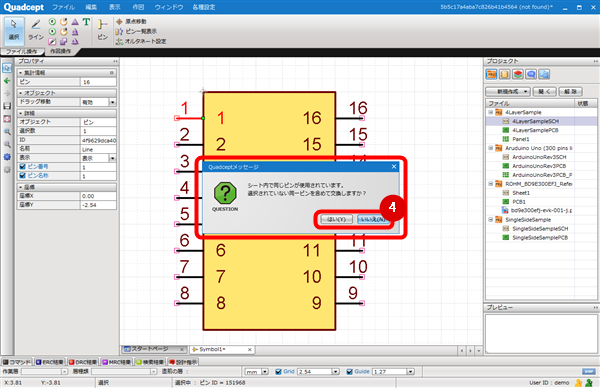
Task: Uncheck the ピン番号 checkbox
Action: tap(22, 166)
